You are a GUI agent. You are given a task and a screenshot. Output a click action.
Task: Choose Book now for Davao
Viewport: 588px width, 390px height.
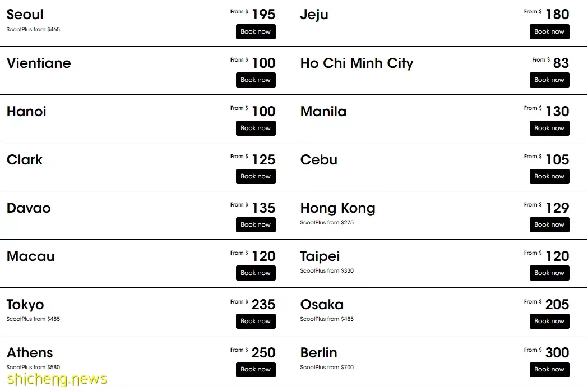tap(256, 224)
